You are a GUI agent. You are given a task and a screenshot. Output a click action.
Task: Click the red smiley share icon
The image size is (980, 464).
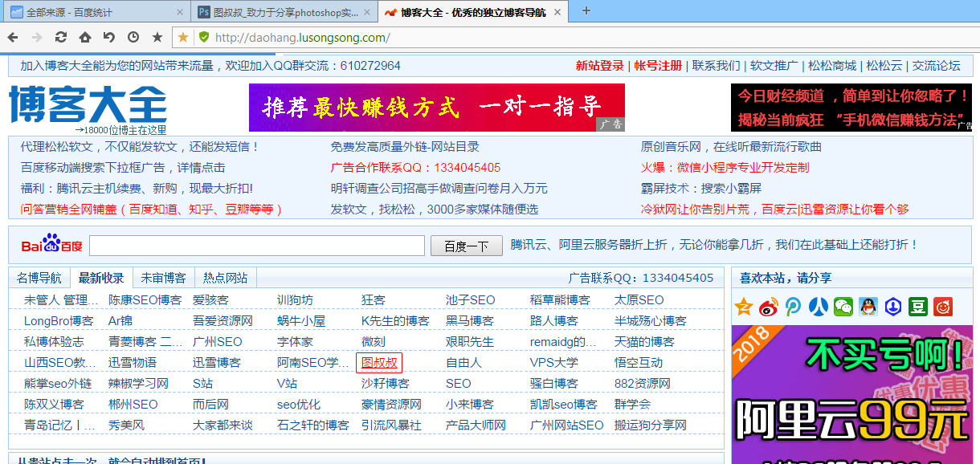coord(942,306)
